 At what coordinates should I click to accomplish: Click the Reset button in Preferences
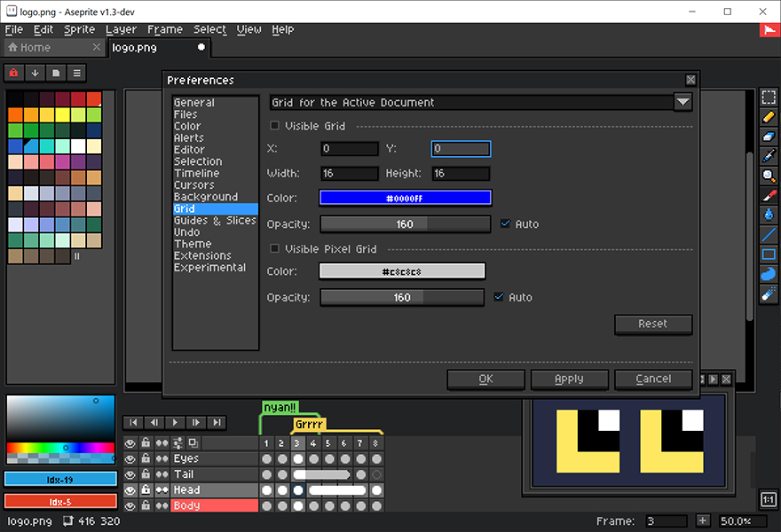click(x=653, y=325)
